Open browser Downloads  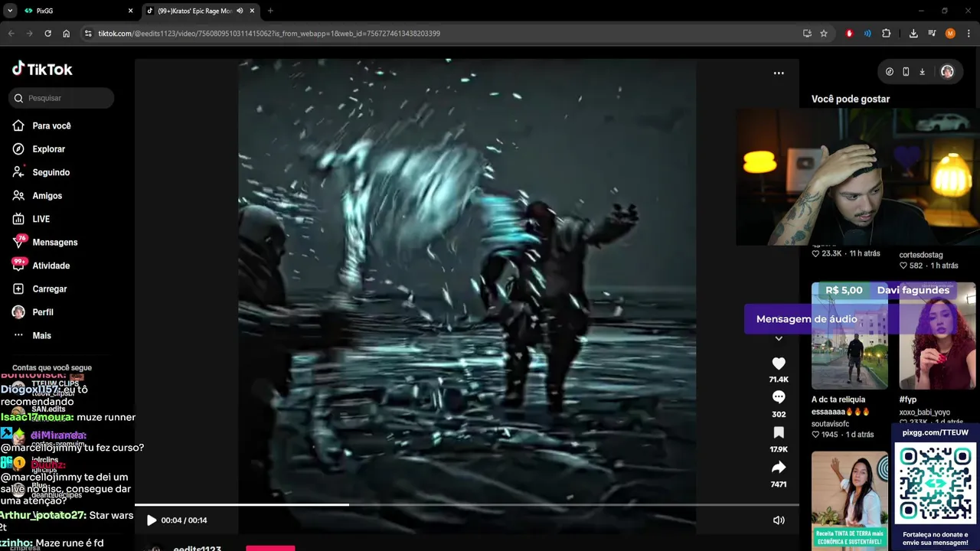pos(913,34)
